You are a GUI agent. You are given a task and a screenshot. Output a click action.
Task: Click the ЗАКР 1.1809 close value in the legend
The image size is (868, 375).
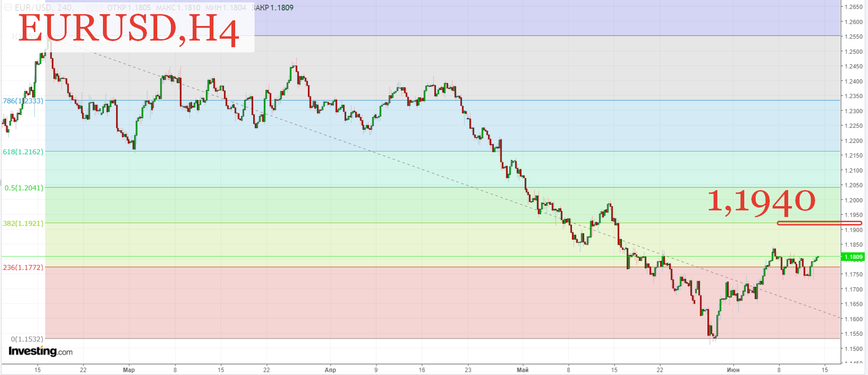click(x=272, y=8)
